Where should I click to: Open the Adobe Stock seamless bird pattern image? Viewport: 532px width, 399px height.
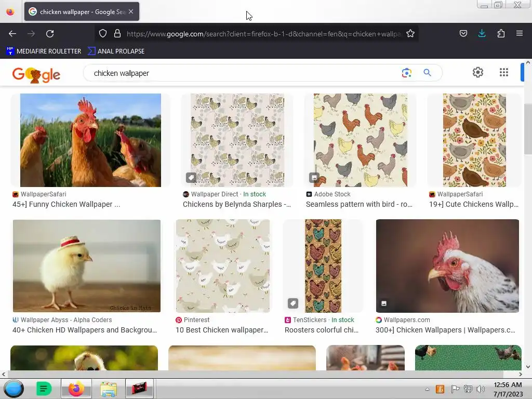click(361, 140)
